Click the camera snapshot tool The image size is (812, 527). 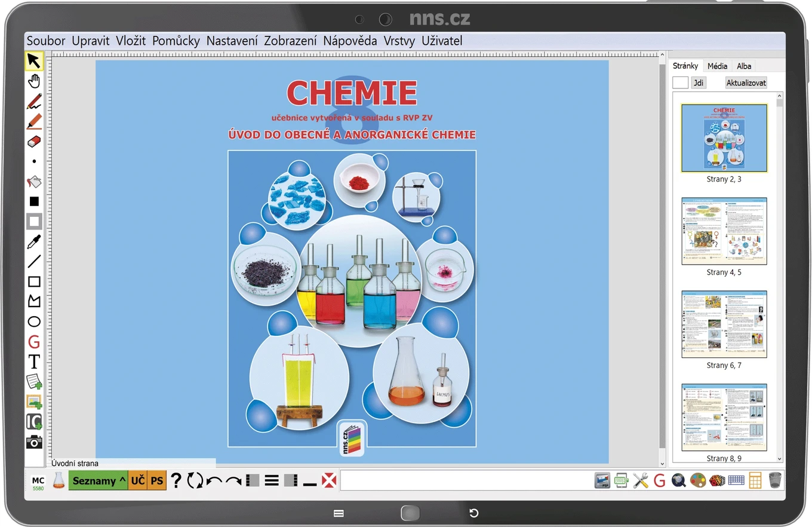(34, 442)
